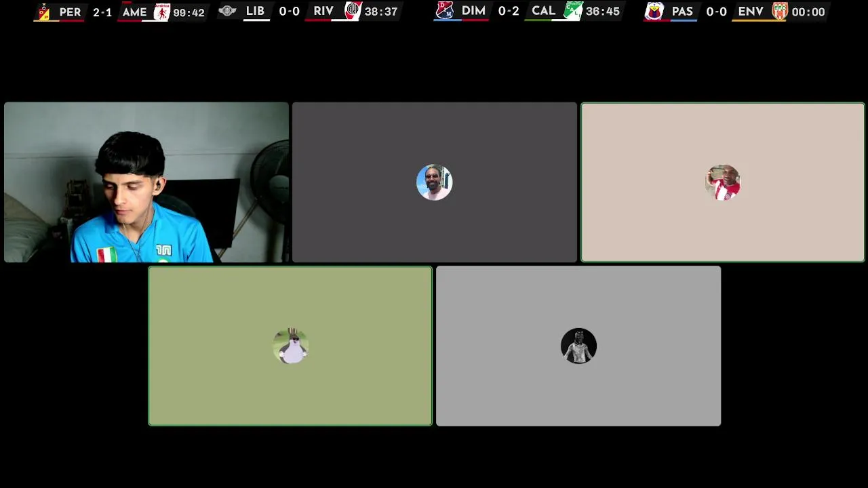This screenshot has height=488, width=868.
Task: Select the red-striped jersey avatar in beige tile
Action: (723, 182)
